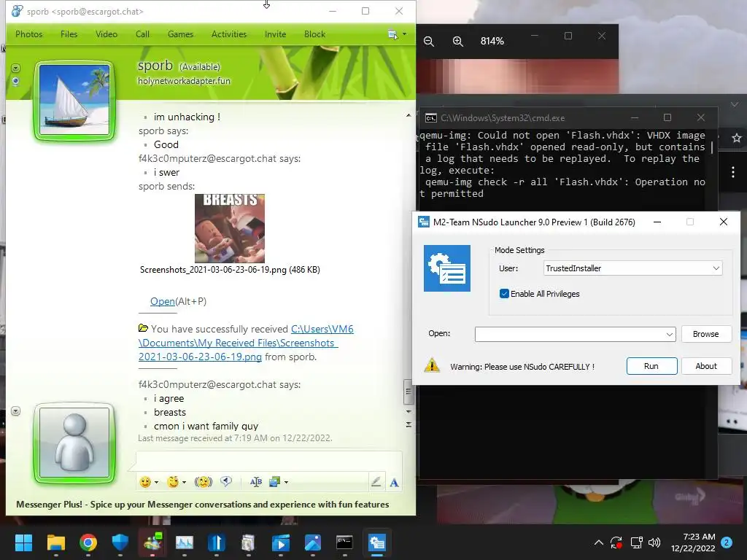Click the chat history scroll up arrow
Image resolution: width=747 pixels, height=560 pixels.
409,115
